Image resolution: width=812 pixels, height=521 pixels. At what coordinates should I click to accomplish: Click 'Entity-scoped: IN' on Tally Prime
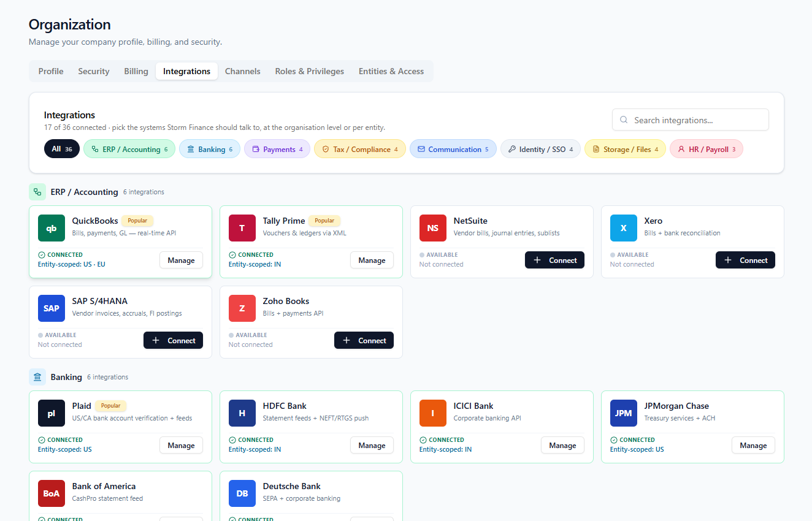coord(255,264)
